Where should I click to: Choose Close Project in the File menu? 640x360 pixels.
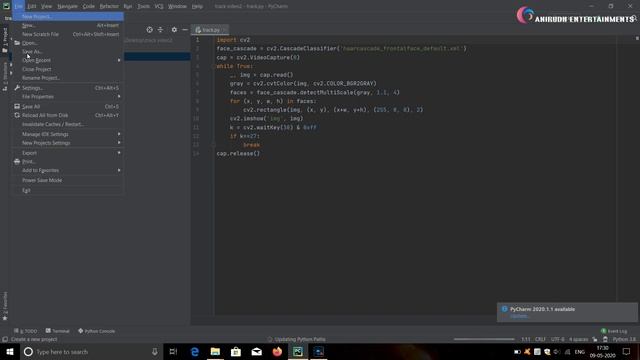coord(68,69)
